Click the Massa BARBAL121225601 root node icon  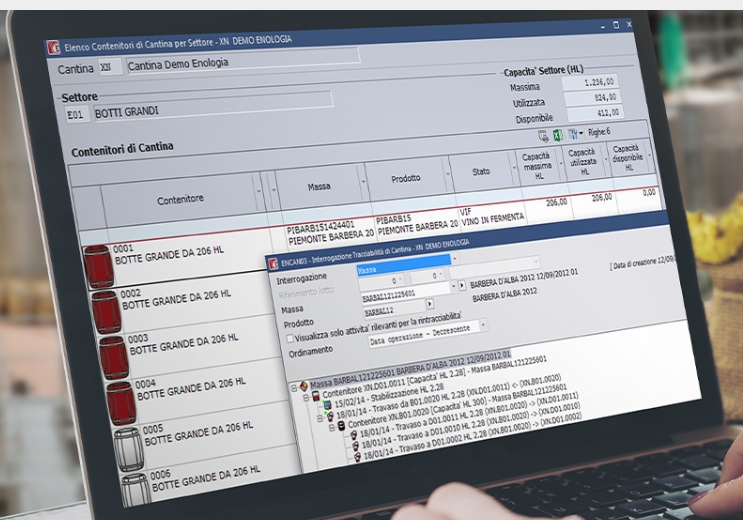pyautogui.click(x=304, y=386)
